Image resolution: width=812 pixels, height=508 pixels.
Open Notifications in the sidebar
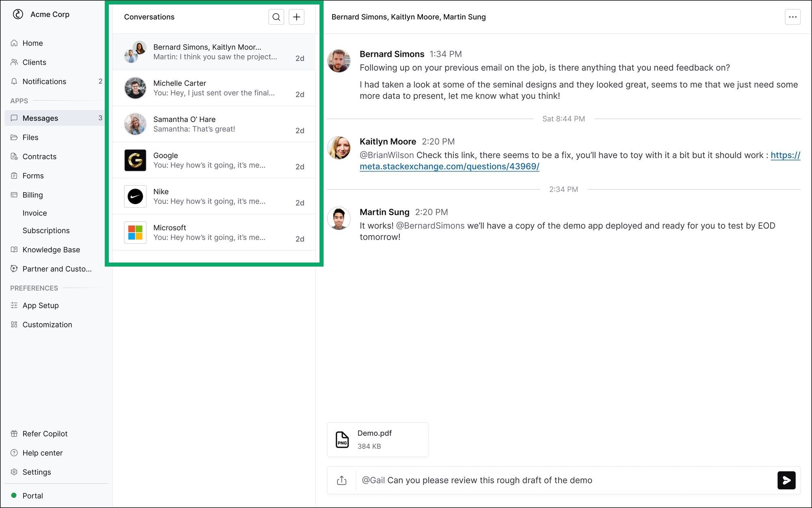[44, 81]
